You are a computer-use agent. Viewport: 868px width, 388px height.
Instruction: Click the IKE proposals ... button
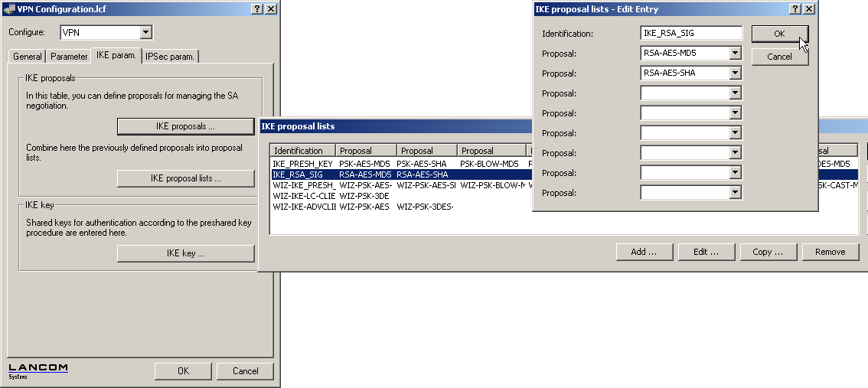[x=185, y=126]
